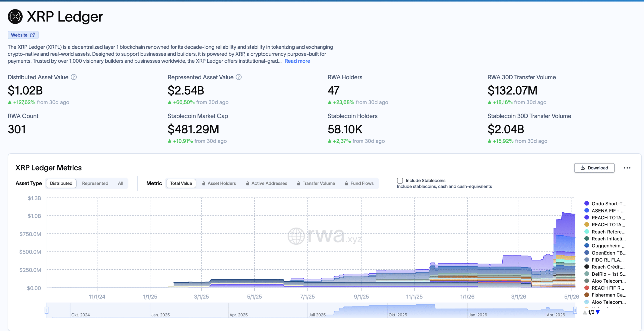Toggle the OpenEden TB... legend series
Screen dimensions: 644x331
(x=606, y=253)
